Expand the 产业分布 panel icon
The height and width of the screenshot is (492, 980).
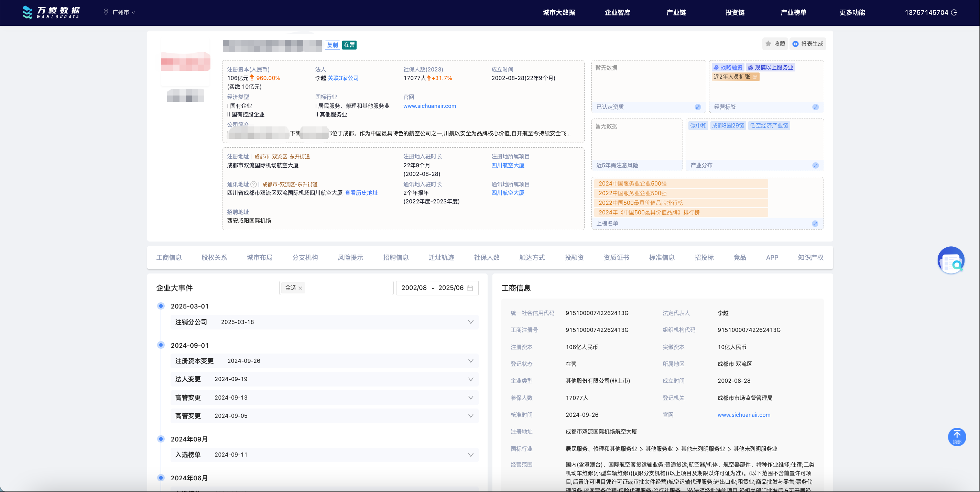click(x=815, y=165)
